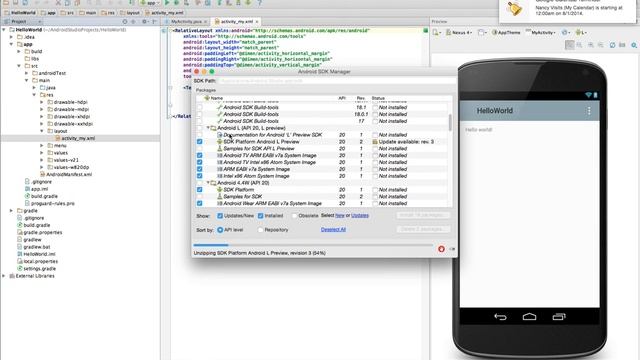The width and height of the screenshot is (640, 360).
Task: Check Samples for SDK API L Preview
Action: click(200, 149)
